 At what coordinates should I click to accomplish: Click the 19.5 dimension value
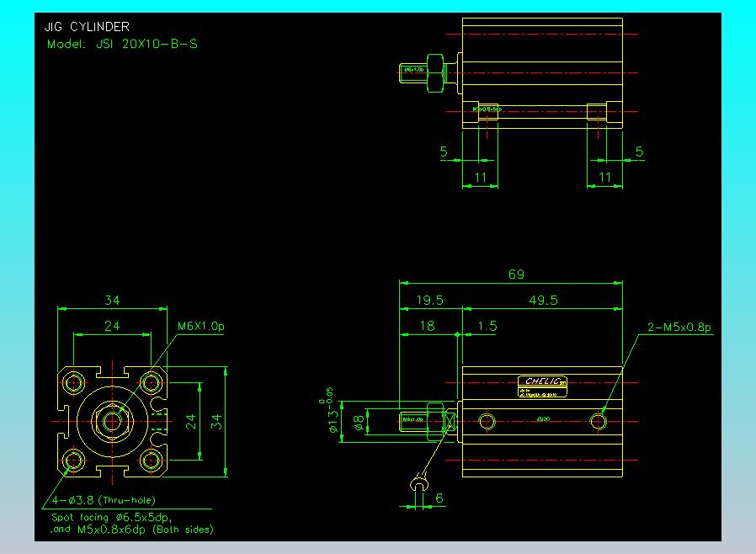pyautogui.click(x=429, y=301)
